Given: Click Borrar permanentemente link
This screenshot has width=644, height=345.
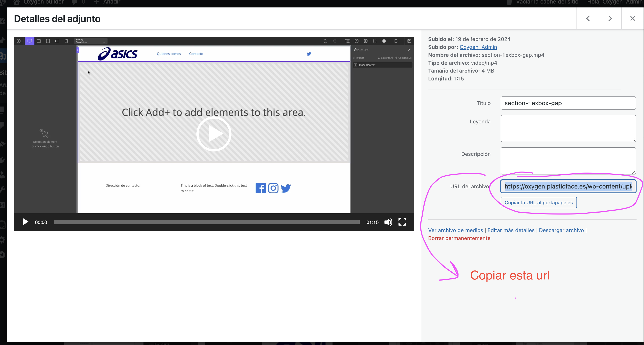Looking at the screenshot, I should [459, 238].
